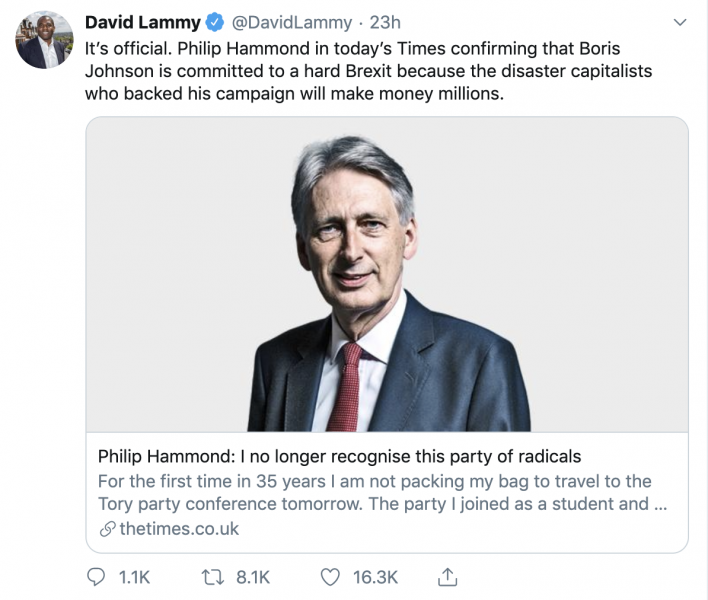Click the blue verified badge
Screen dimensions: 708x600
(x=214, y=22)
